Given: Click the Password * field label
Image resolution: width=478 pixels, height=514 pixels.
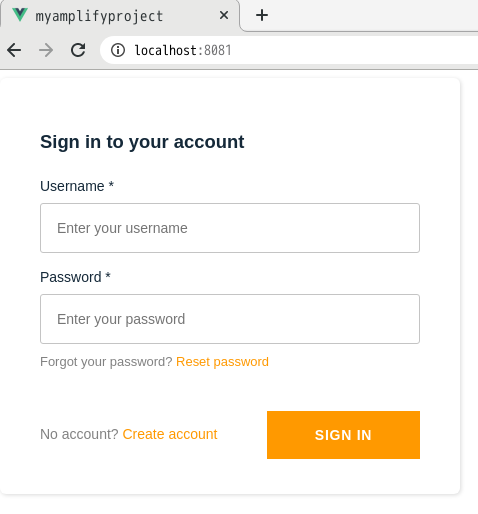Looking at the screenshot, I should click(75, 277).
